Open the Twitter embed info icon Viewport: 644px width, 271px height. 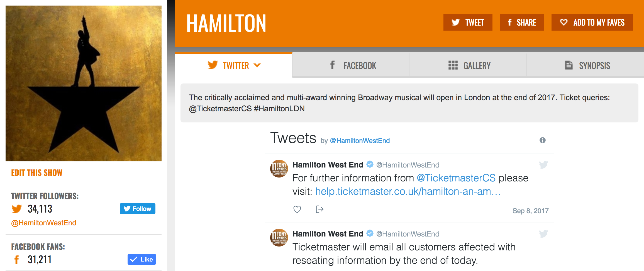542,140
